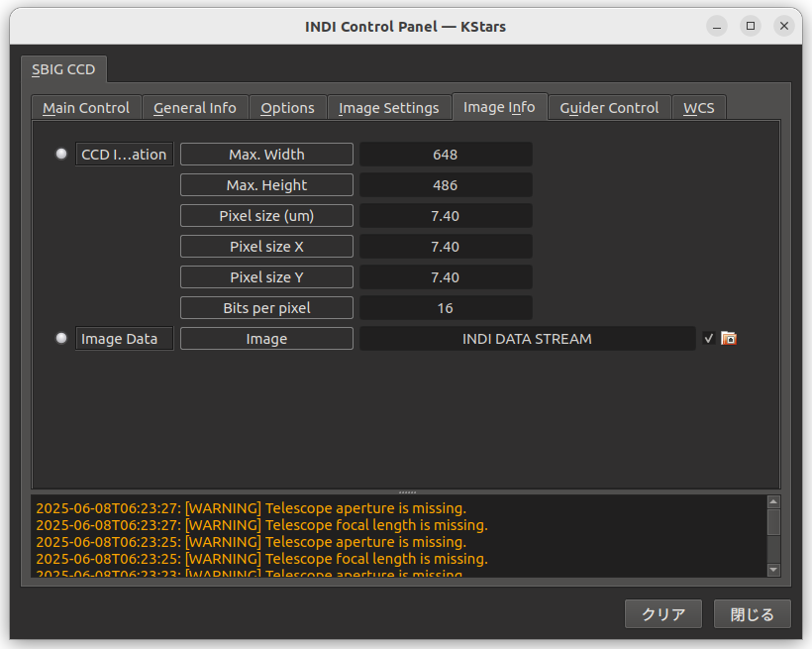The image size is (812, 649).
Task: Click the Bits per pixel value 16
Action: coord(446,308)
